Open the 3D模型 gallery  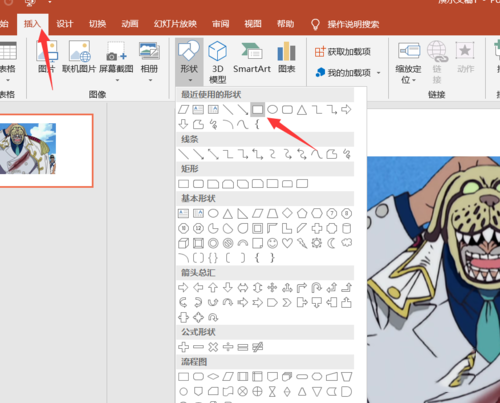[217, 62]
